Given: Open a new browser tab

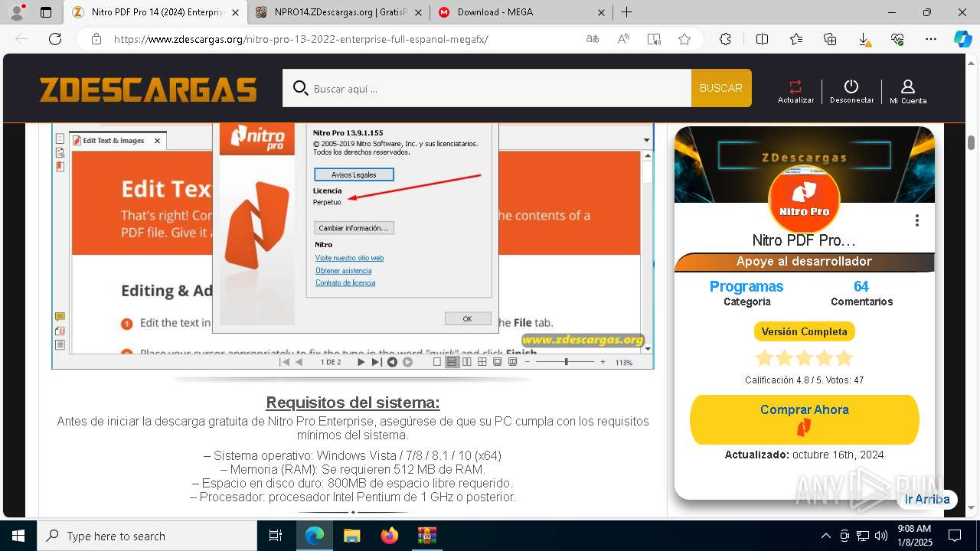Looking at the screenshot, I should (x=626, y=12).
